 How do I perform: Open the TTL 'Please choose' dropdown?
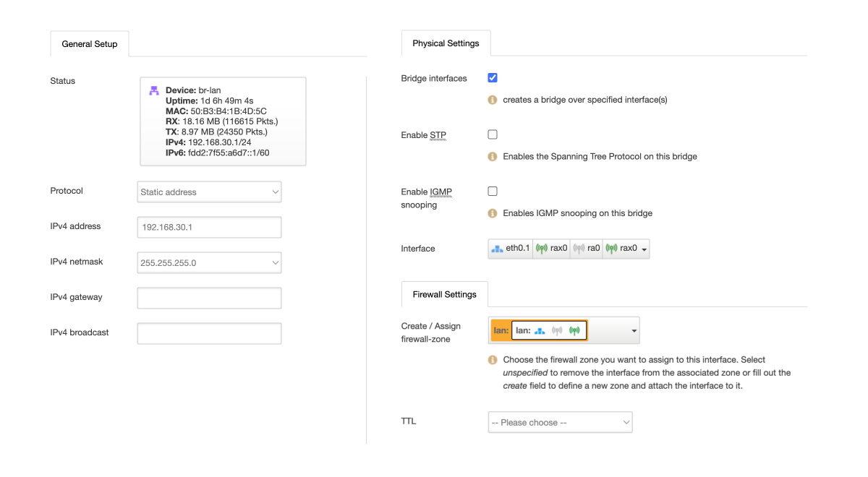[560, 423]
